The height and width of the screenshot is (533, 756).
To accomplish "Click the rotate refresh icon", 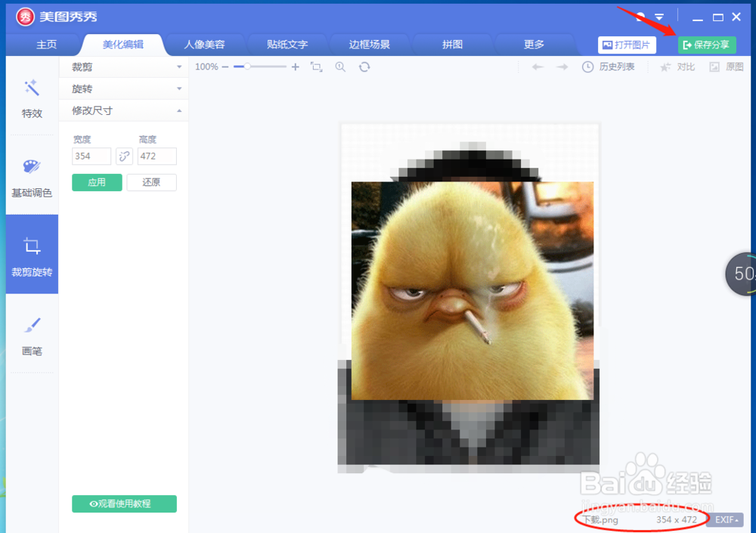I will [364, 67].
